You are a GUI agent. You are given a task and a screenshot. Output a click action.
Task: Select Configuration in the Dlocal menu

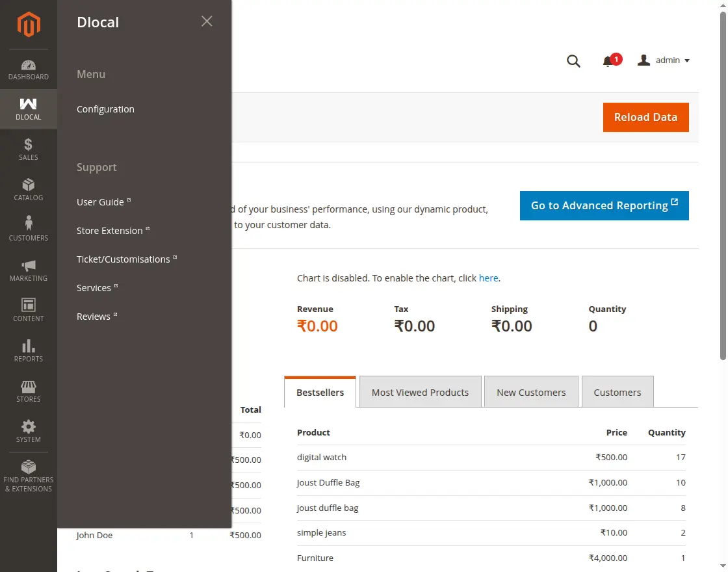click(x=105, y=109)
